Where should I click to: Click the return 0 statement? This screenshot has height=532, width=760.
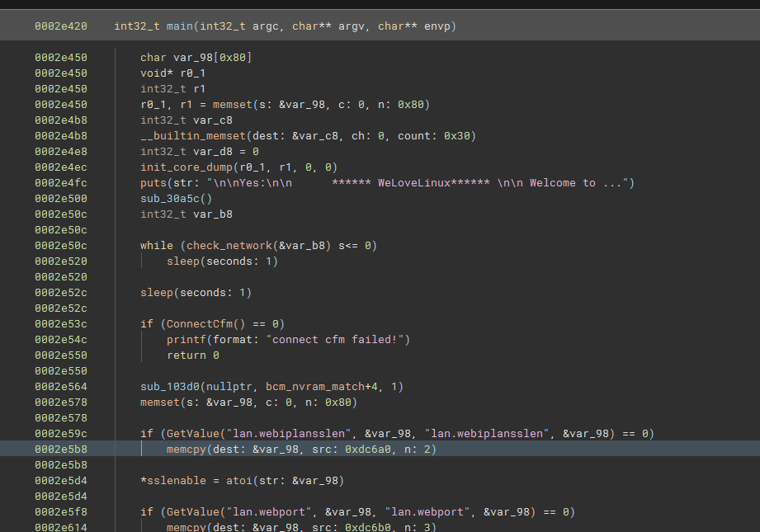[x=193, y=355]
